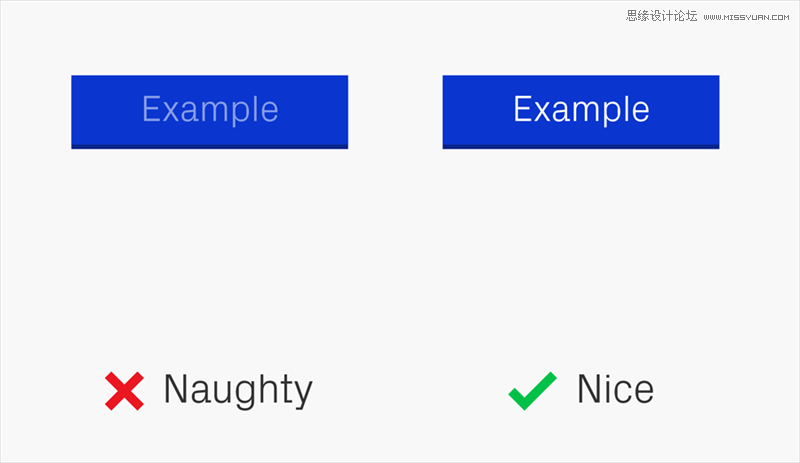The height and width of the screenshot is (463, 800).
Task: Click the red X cross icon
Action: coord(124,391)
